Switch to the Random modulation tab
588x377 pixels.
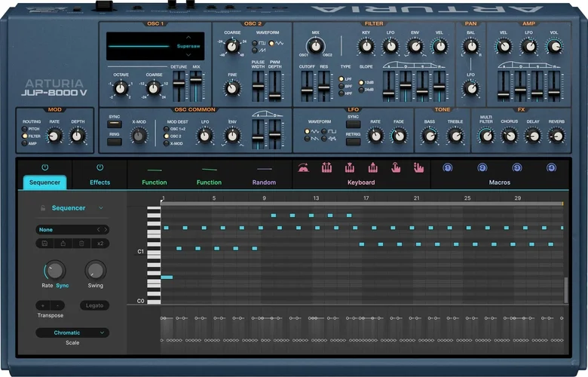tap(265, 182)
